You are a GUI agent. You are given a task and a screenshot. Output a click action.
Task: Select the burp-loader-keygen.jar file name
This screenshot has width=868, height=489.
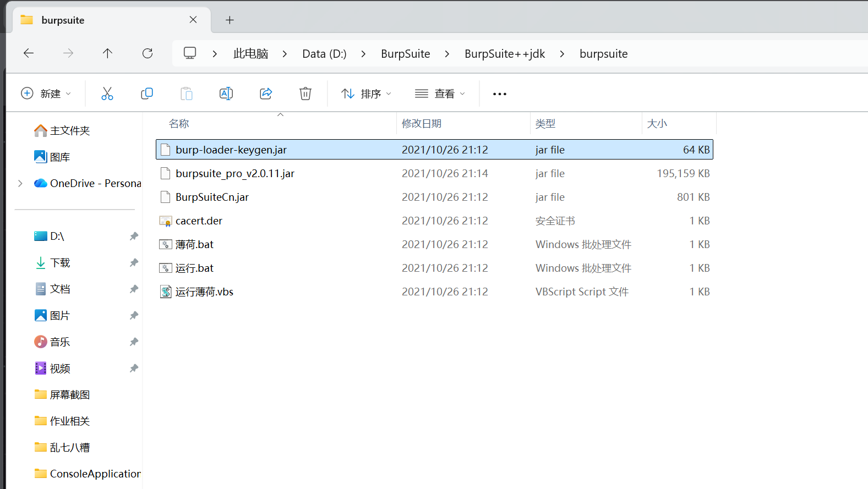click(x=231, y=150)
